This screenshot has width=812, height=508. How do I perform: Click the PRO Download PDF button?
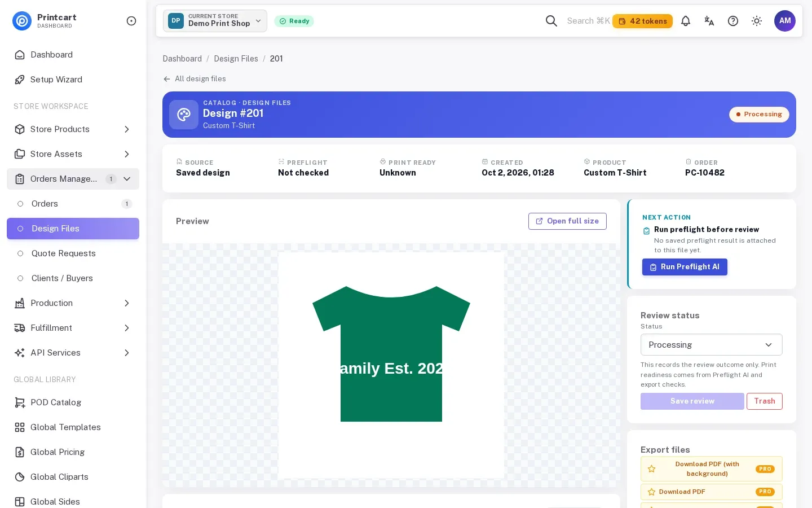[x=712, y=492]
